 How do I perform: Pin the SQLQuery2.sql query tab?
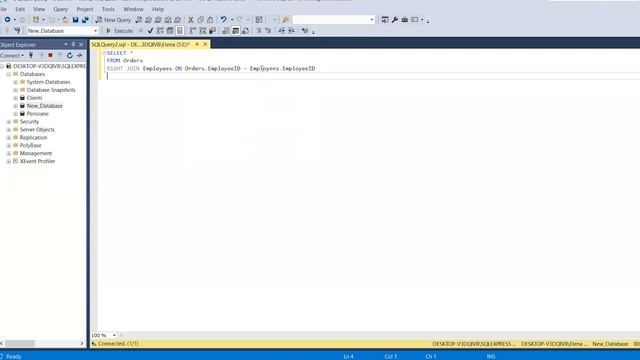coord(197,44)
